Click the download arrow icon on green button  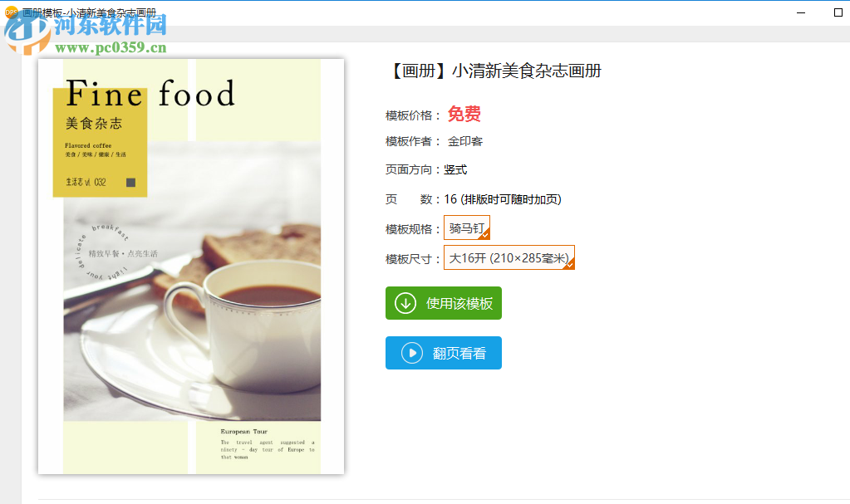(405, 304)
